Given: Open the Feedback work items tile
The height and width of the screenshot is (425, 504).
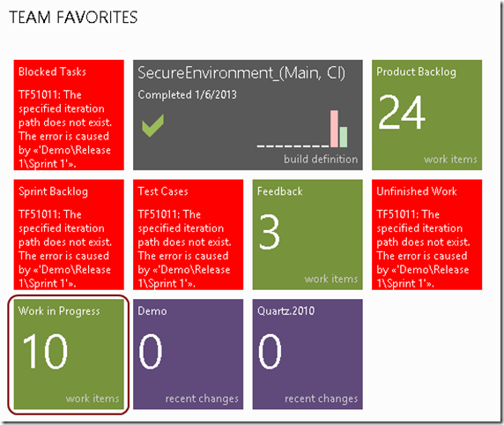Looking at the screenshot, I should click(x=308, y=235).
